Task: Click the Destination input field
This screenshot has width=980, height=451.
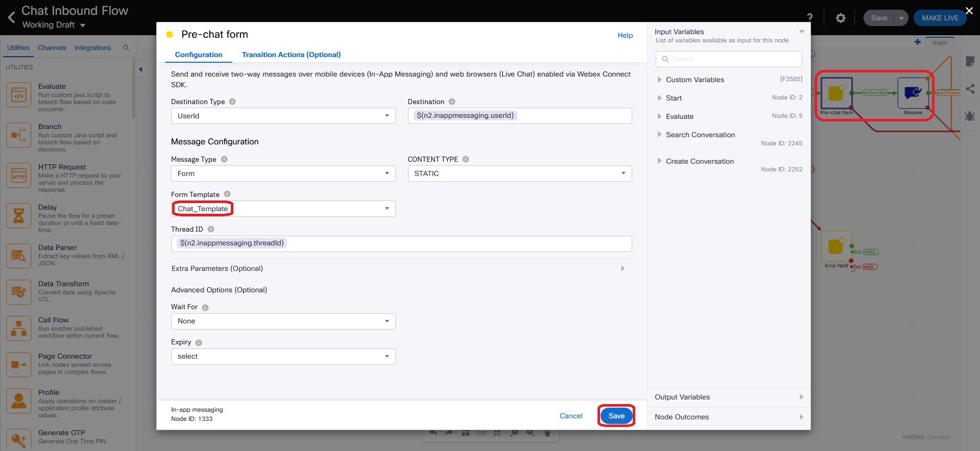Action: (520, 116)
